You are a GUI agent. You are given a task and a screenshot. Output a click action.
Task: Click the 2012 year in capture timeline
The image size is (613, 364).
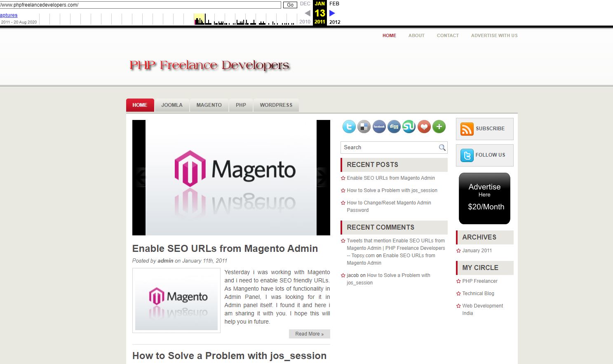[x=335, y=22]
